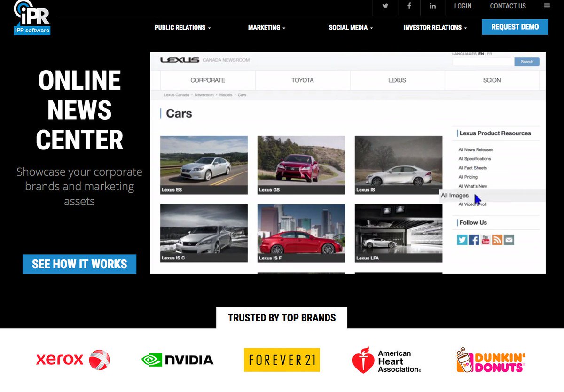Click the Xerox brand logo
The height and width of the screenshot is (392, 564).
73,360
